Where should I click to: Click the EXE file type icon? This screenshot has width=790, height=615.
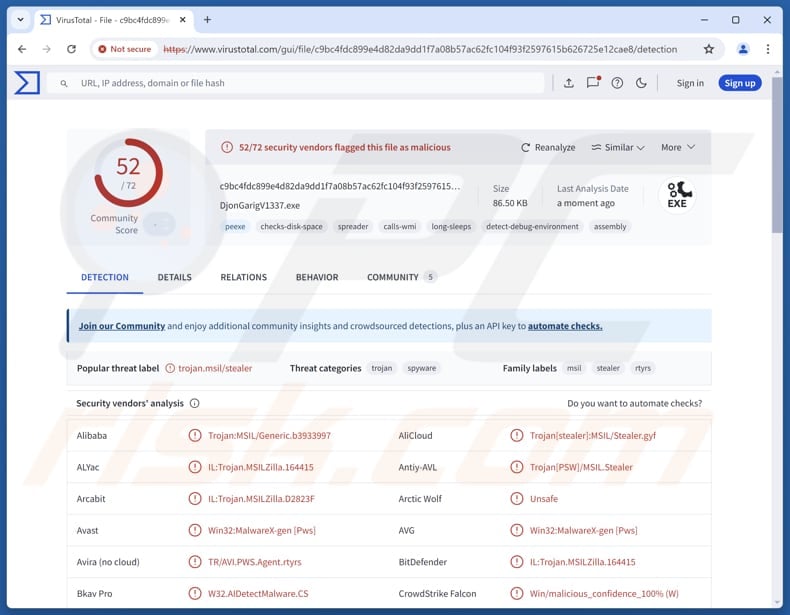677,195
